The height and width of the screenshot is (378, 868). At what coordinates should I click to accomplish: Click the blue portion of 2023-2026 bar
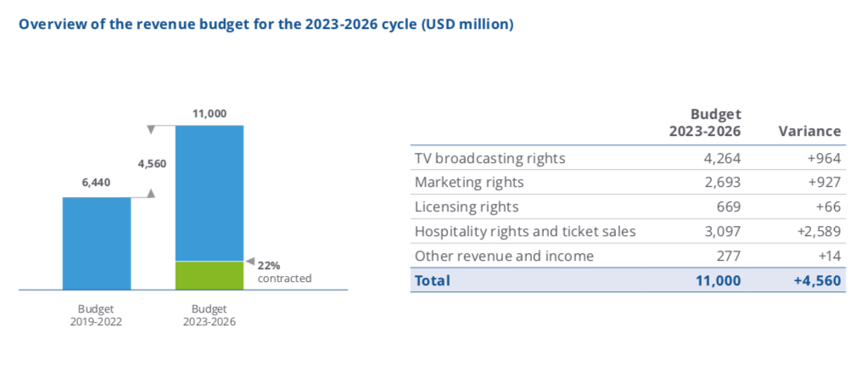[x=210, y=194]
